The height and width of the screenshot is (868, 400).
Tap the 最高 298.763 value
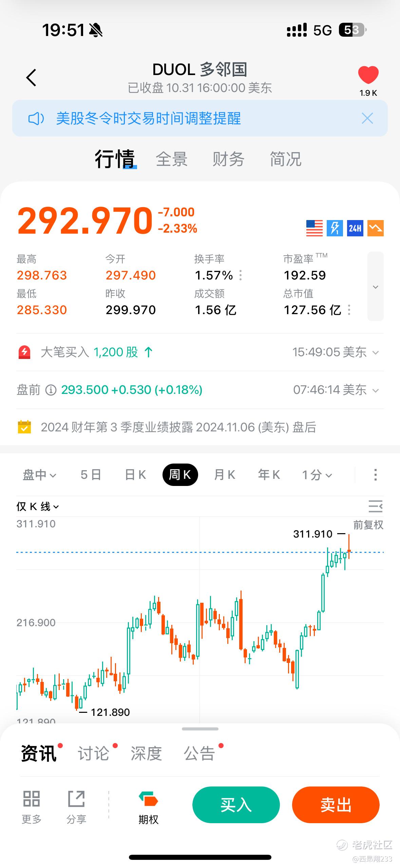[42, 275]
